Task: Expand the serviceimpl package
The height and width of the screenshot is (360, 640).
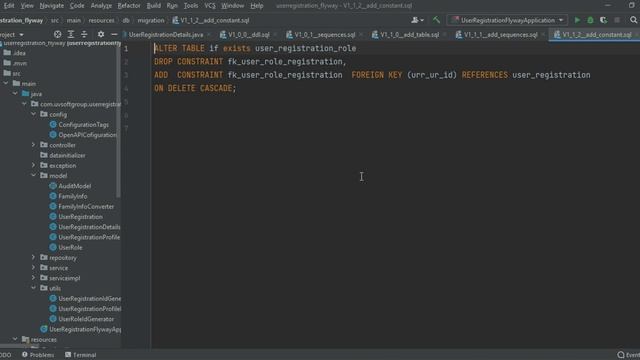Action: coord(33,278)
